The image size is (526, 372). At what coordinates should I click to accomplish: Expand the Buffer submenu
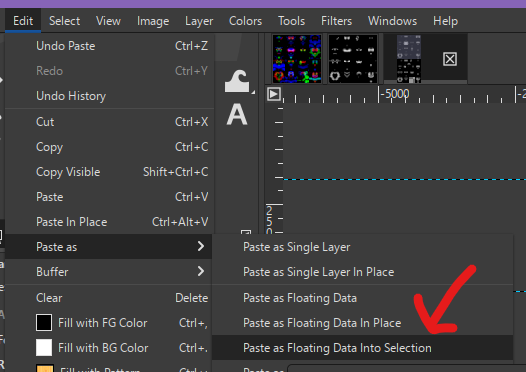coord(109,271)
